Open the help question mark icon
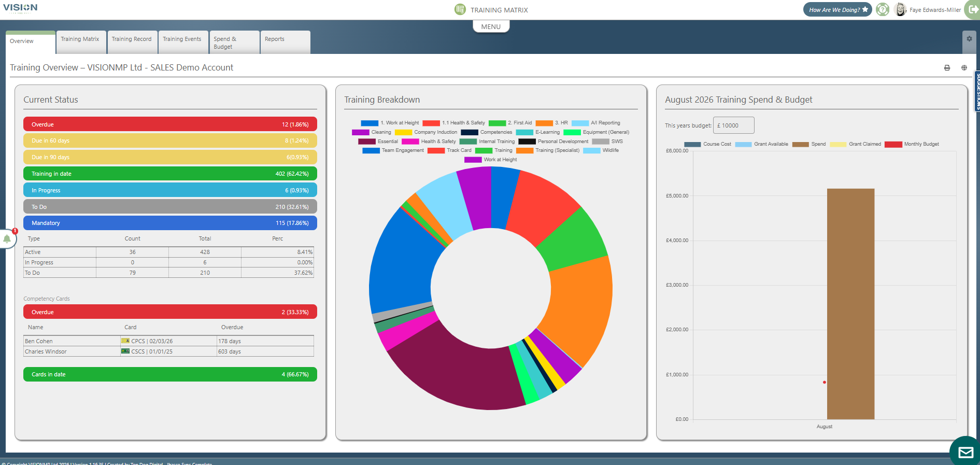 [883, 9]
